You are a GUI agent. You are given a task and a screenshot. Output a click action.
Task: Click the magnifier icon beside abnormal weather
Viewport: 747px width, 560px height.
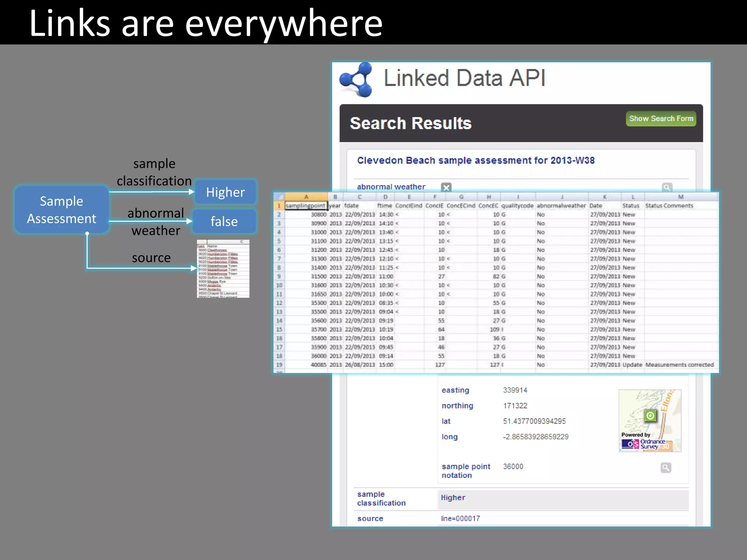[x=667, y=187]
